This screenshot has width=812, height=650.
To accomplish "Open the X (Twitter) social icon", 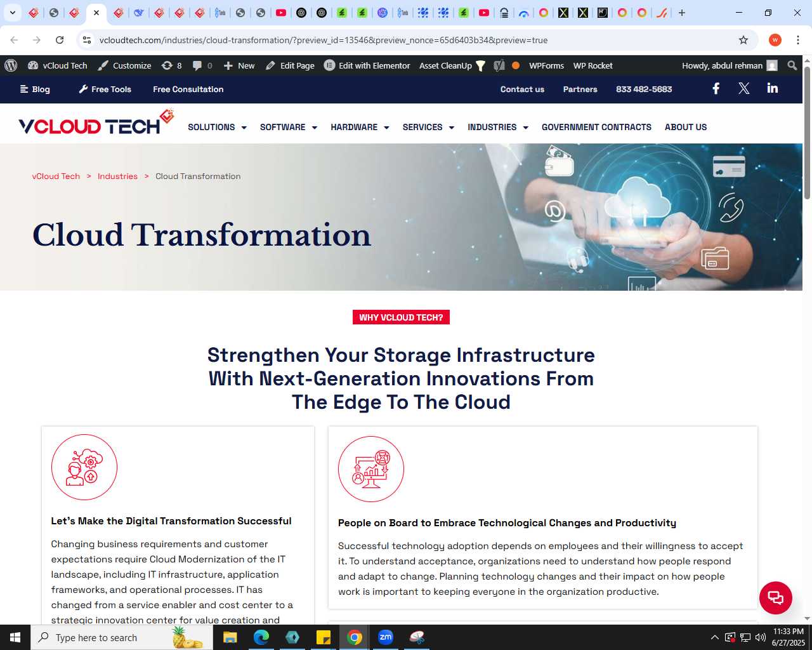I will click(744, 89).
